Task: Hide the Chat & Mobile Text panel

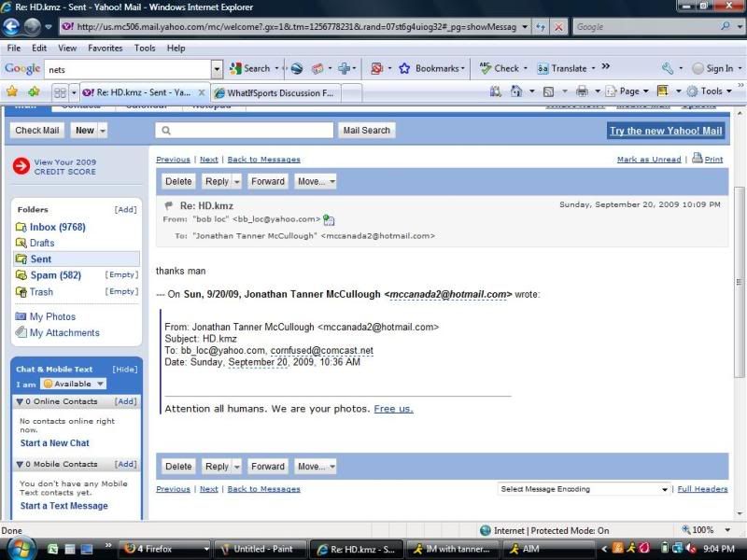Action: point(125,370)
